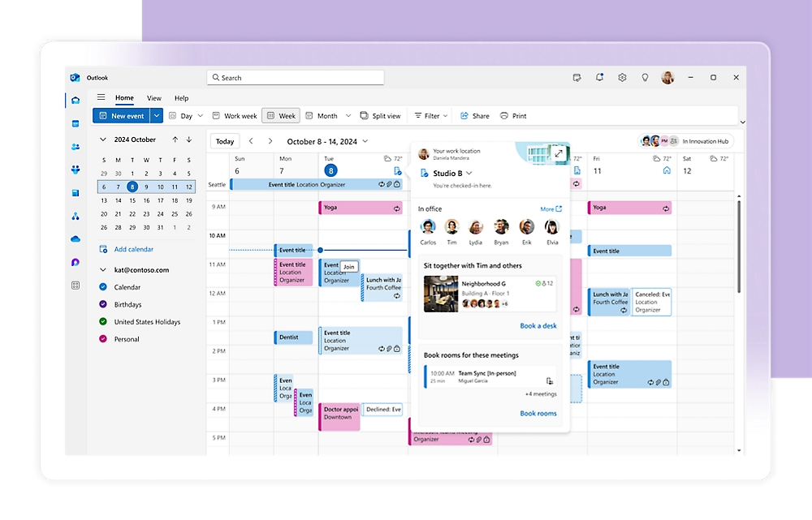Open More in-office people link
The width and height of the screenshot is (812, 520).
click(x=551, y=209)
